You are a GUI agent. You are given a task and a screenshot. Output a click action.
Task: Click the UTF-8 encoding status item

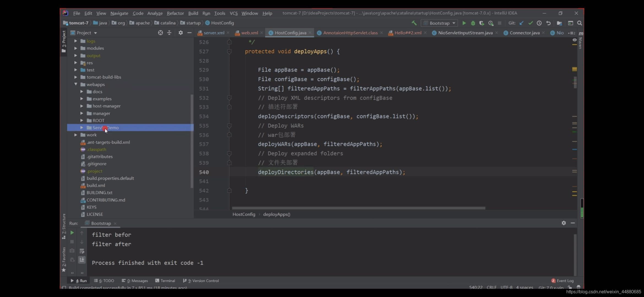point(506,287)
